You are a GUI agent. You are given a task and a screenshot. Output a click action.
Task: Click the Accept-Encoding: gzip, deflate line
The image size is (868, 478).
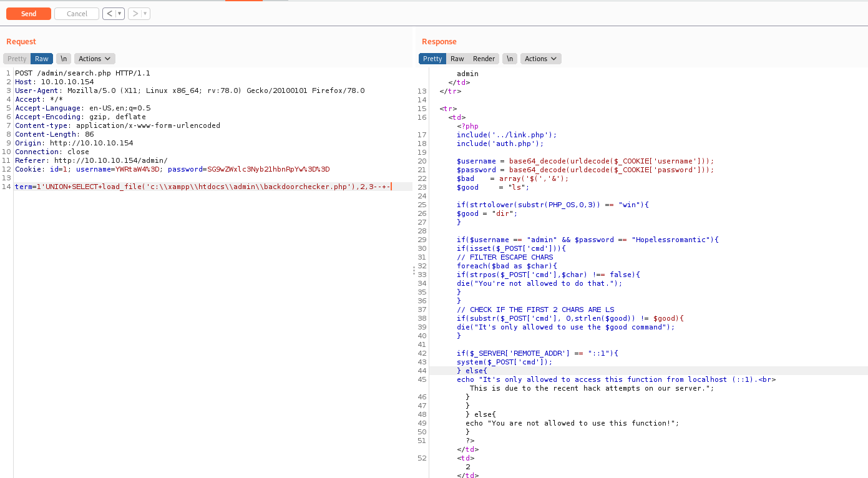[x=80, y=117]
